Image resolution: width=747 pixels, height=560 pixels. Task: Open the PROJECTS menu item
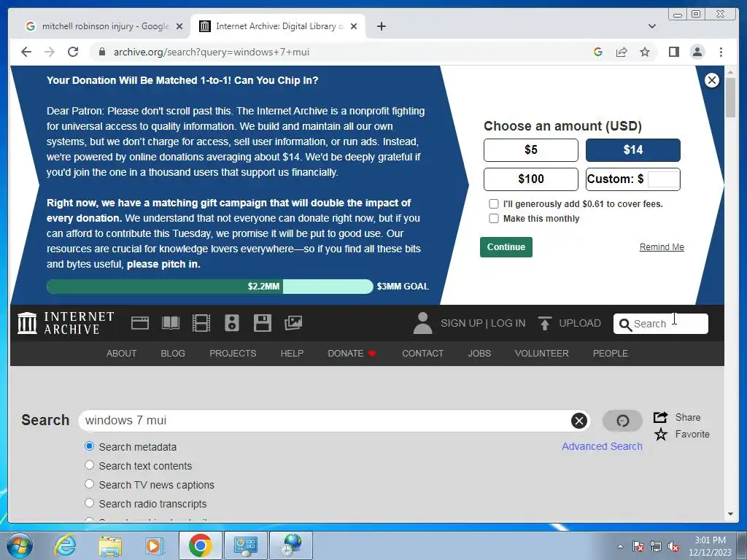(233, 354)
